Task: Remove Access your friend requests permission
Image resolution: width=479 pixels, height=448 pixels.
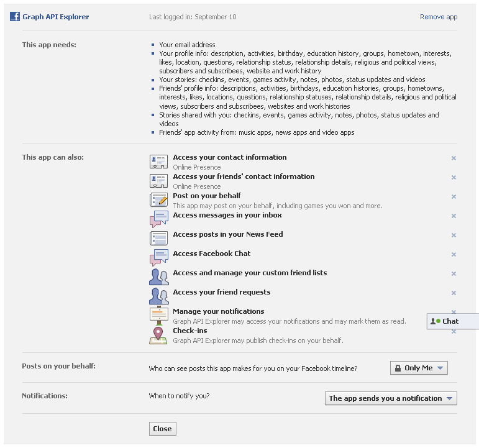Action: pos(454,293)
